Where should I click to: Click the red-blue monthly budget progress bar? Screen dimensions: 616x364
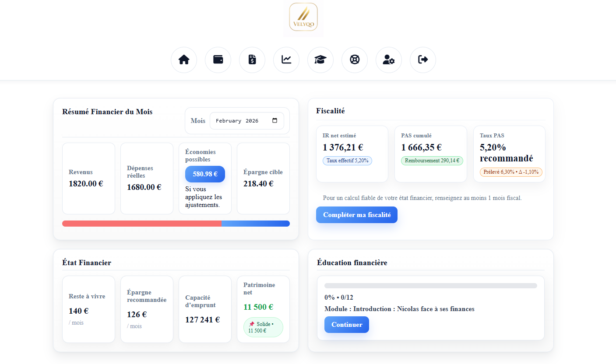point(176,224)
